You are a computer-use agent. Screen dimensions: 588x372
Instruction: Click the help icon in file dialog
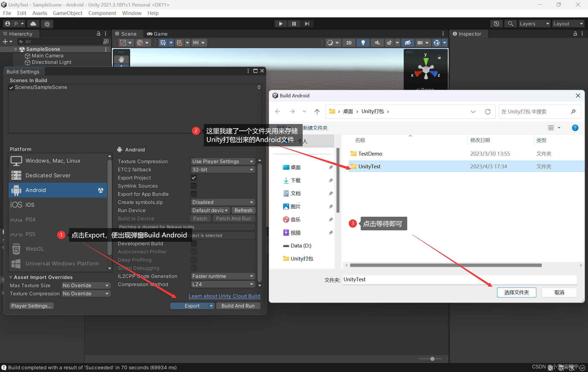575,128
